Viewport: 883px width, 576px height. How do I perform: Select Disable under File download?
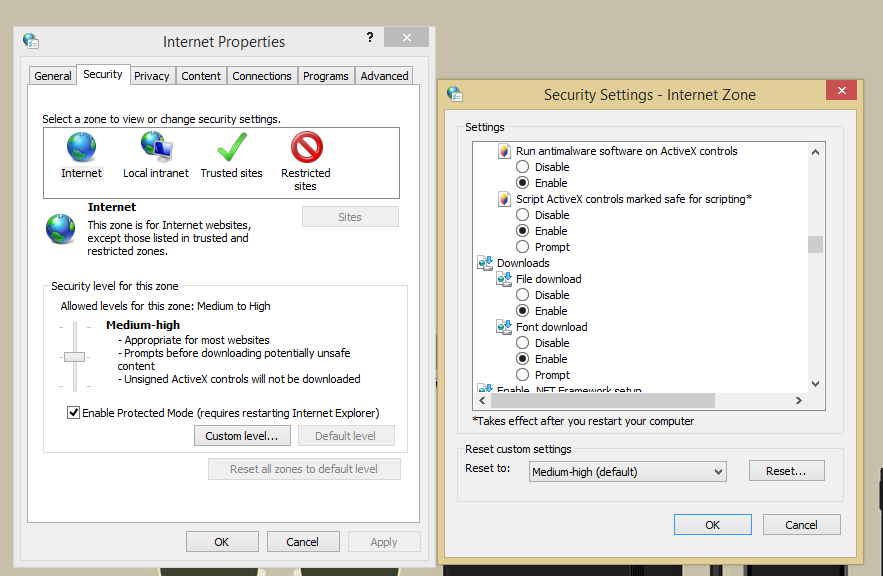pos(523,295)
